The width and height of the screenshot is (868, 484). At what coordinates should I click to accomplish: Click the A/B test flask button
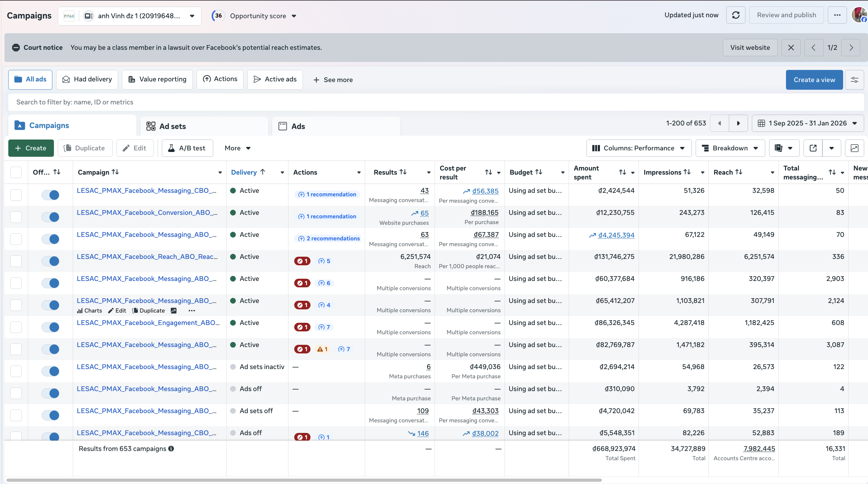pos(187,148)
